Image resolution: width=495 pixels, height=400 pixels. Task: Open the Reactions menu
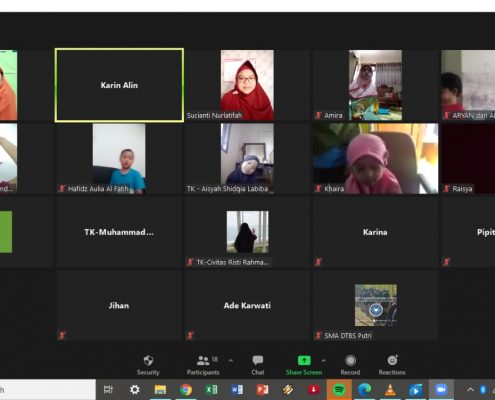pos(392,365)
